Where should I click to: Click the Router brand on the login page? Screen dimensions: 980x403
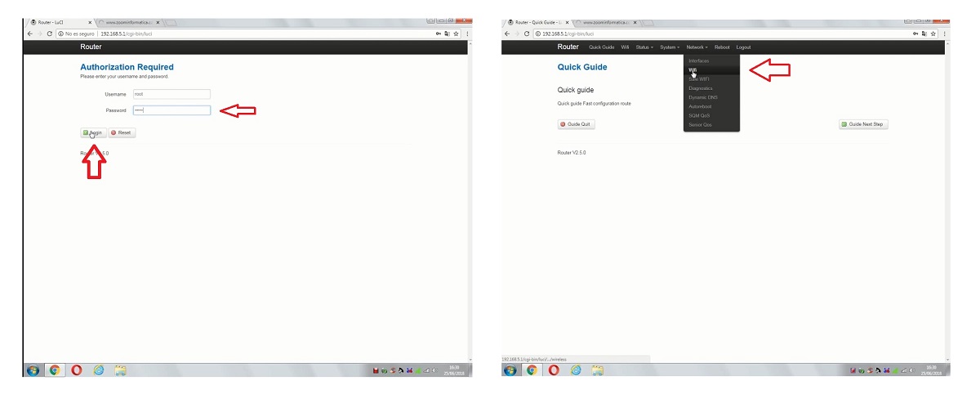(91, 47)
